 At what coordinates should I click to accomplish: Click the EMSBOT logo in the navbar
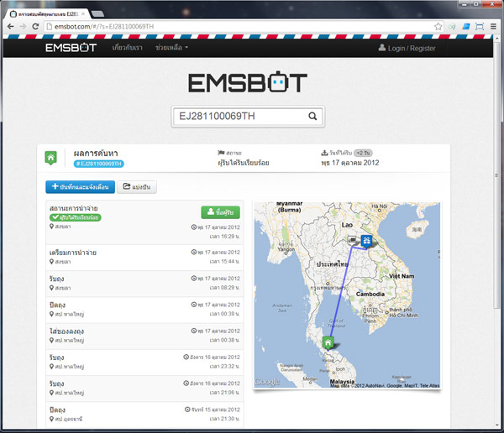click(71, 48)
